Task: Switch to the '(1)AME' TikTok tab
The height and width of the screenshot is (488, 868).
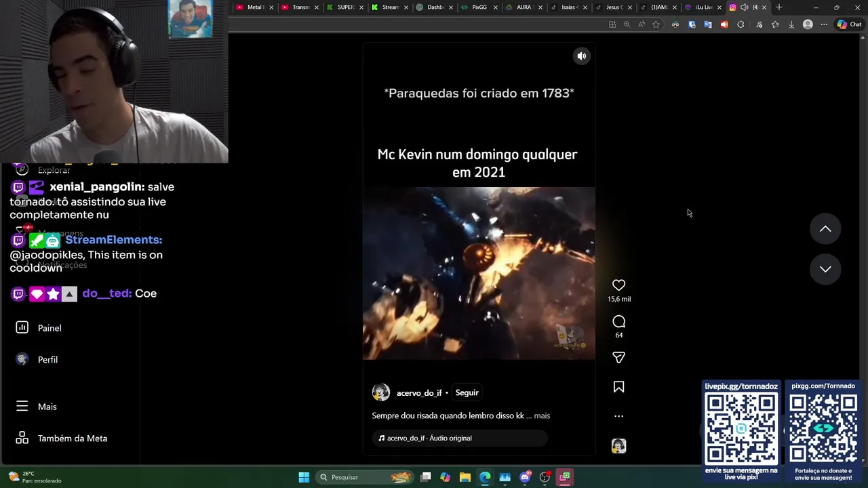Action: 658,7
